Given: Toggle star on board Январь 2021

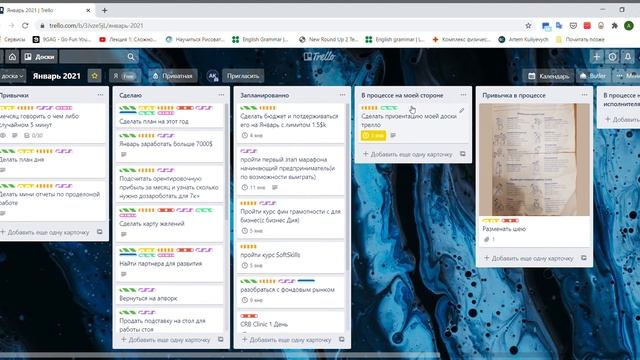Looking at the screenshot, I should 95,76.
